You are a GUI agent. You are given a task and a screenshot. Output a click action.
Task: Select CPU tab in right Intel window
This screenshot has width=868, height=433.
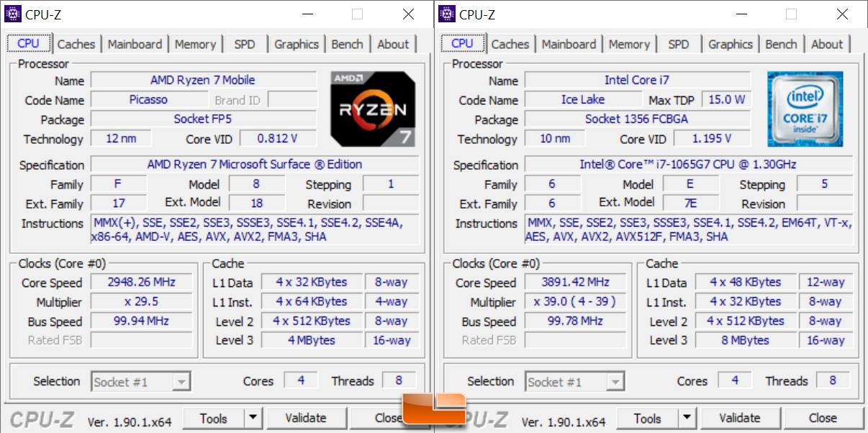click(x=463, y=43)
